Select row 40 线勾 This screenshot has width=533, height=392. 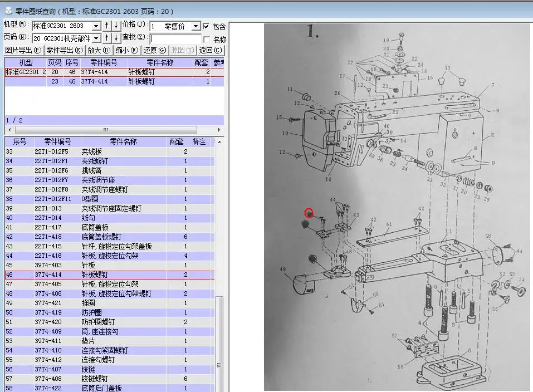coord(110,218)
